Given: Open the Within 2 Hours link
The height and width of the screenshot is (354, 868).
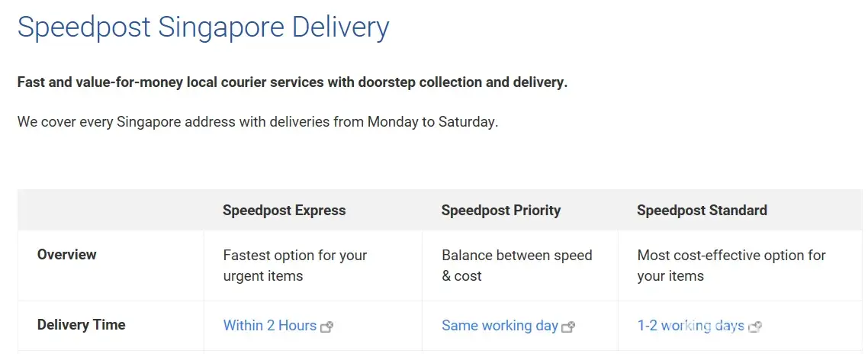Looking at the screenshot, I should coord(269,326).
